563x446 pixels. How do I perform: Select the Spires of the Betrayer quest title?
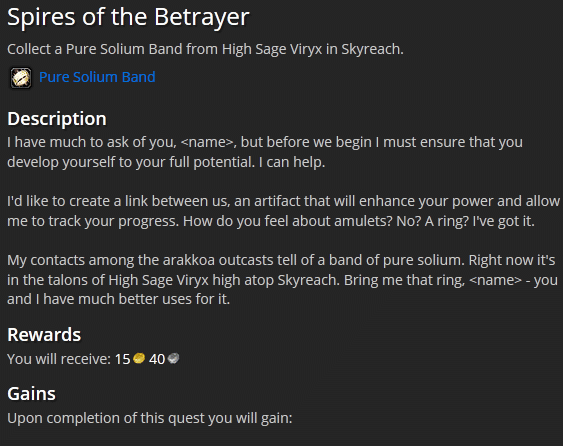tap(128, 17)
